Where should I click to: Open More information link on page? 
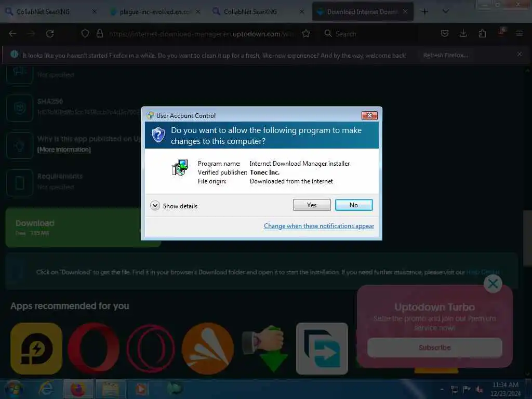pyautogui.click(x=64, y=150)
